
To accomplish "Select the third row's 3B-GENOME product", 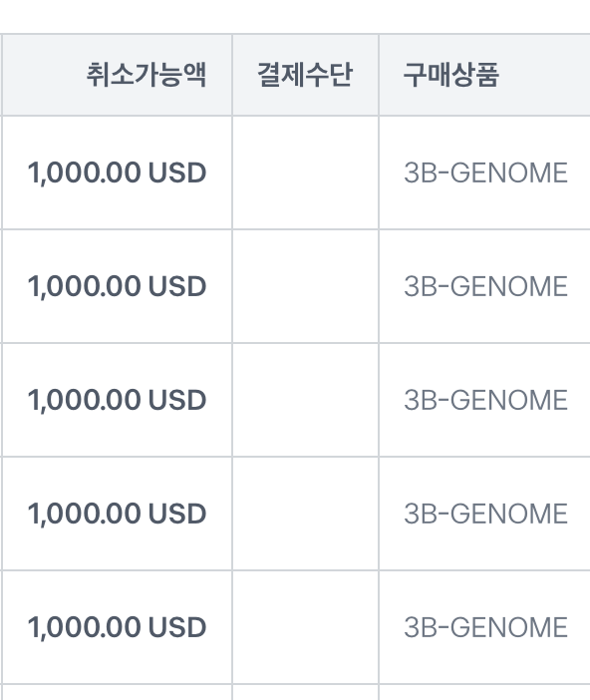I will tap(485, 400).
